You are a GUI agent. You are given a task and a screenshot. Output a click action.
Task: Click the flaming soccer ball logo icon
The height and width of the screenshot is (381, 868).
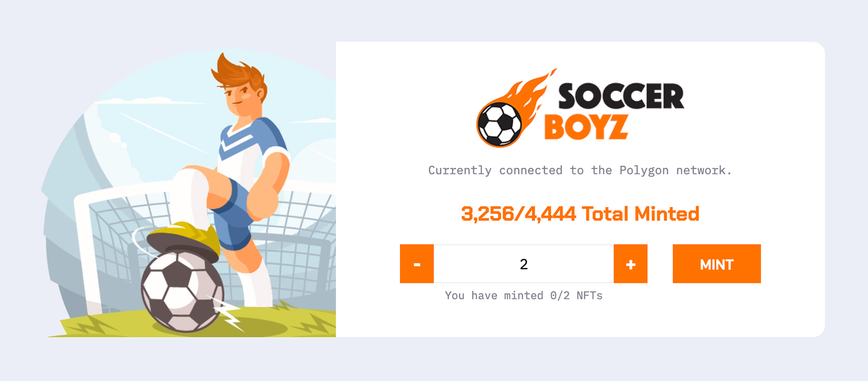[x=500, y=124]
